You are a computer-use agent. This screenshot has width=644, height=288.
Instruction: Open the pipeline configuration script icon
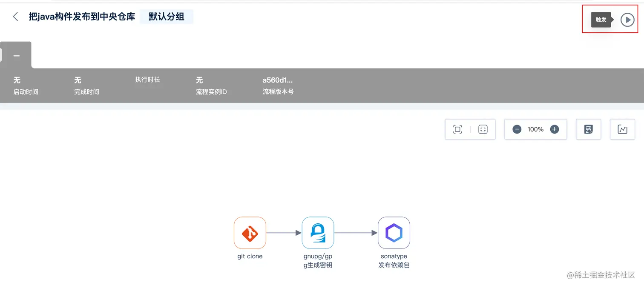(588, 129)
